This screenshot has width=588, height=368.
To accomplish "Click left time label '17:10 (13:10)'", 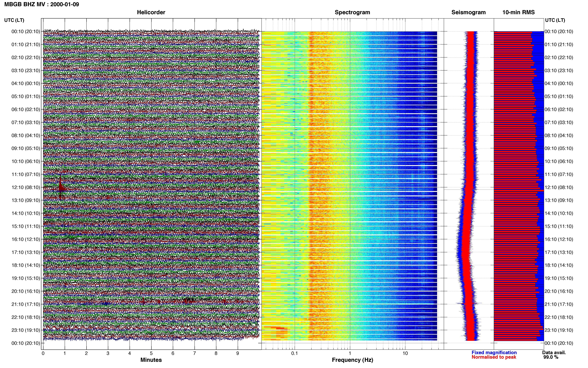I will [26, 252].
